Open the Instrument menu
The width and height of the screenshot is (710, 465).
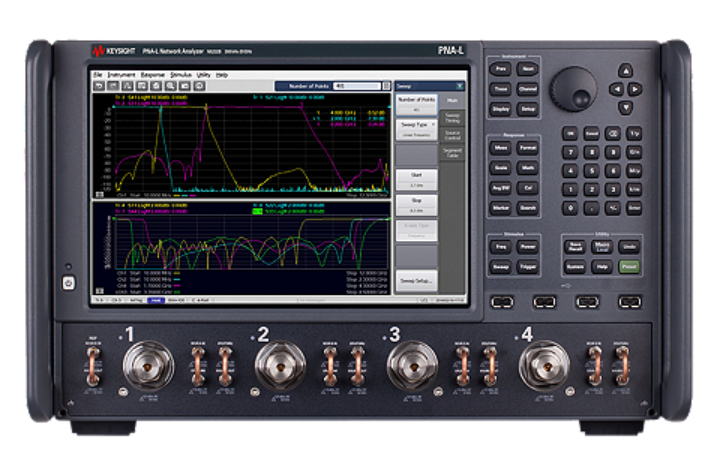click(x=121, y=75)
